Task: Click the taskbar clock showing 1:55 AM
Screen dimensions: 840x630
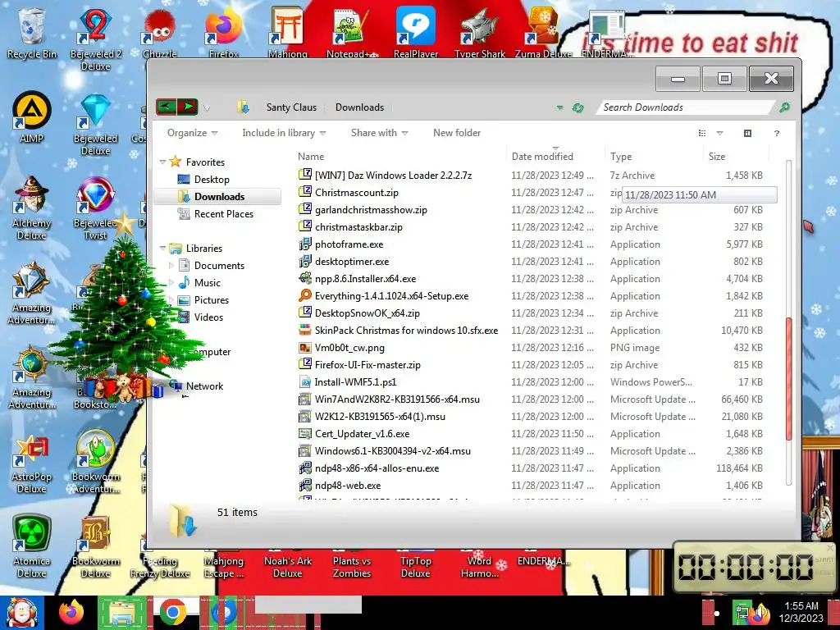Action: pos(801,612)
